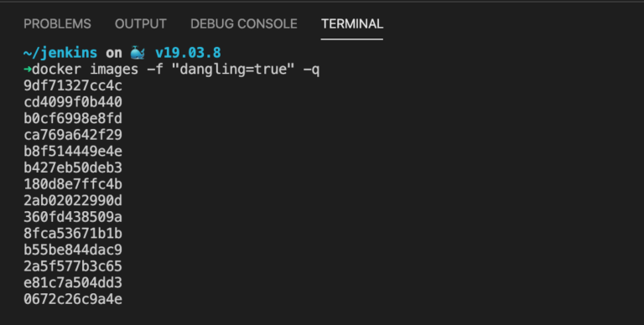Click image ID b427eb50deb3
This screenshot has width=644, height=325.
pyautogui.click(x=73, y=168)
